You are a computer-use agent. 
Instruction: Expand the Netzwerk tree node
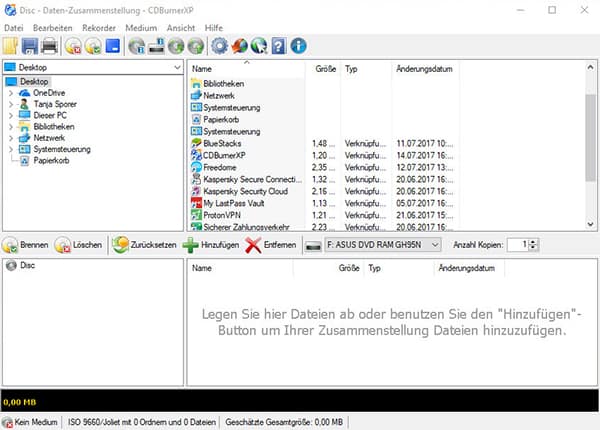pyautogui.click(x=11, y=138)
